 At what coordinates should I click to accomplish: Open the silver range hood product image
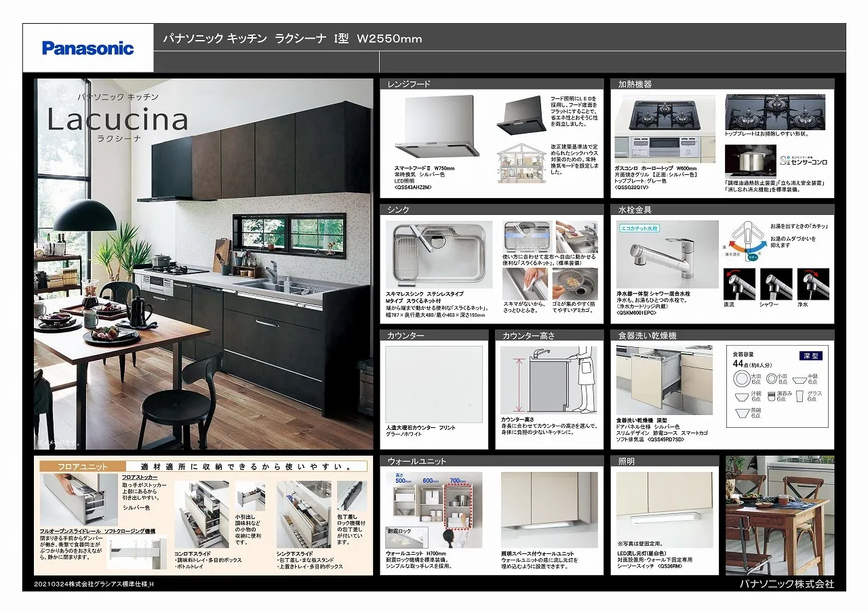pyautogui.click(x=439, y=127)
